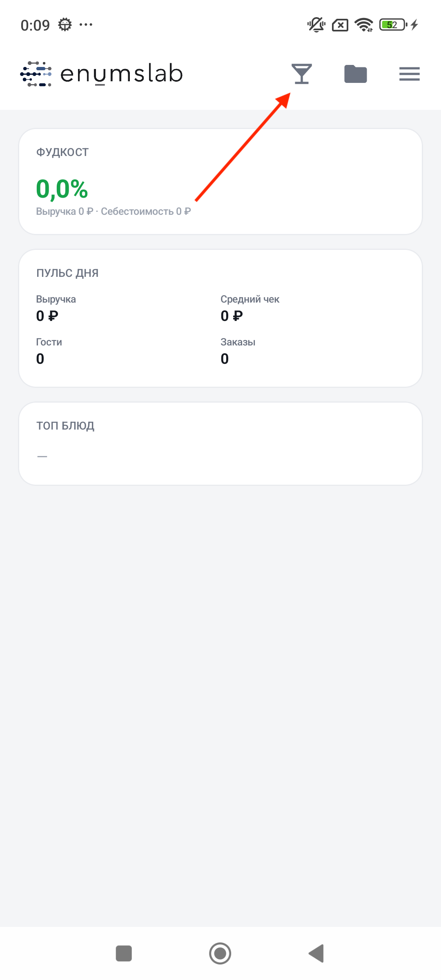Image resolution: width=441 pixels, height=980 pixels.
Task: Tap the enumslab logo
Action: point(101,74)
